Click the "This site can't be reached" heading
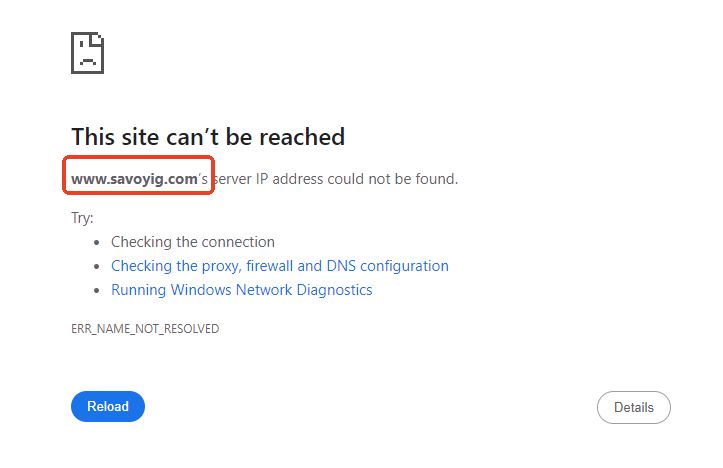Image resolution: width=723 pixels, height=468 pixels. point(208,137)
